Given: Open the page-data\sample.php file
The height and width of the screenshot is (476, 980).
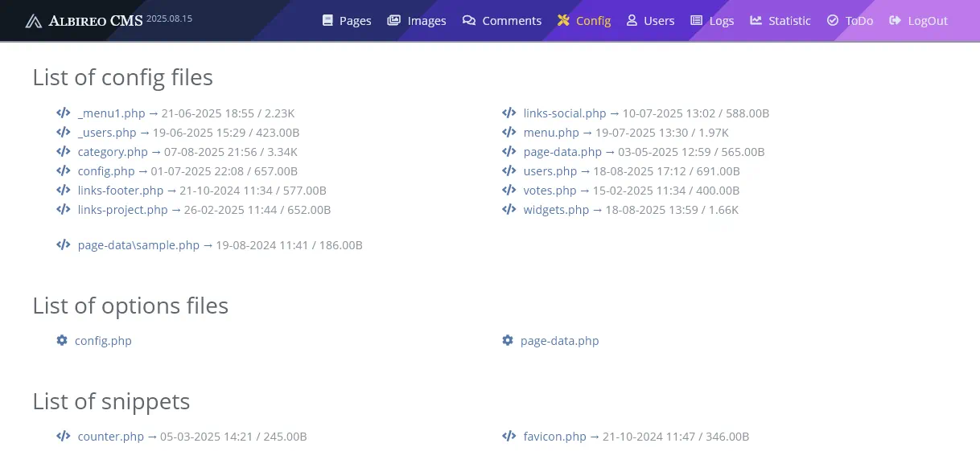Looking at the screenshot, I should tap(138, 245).
